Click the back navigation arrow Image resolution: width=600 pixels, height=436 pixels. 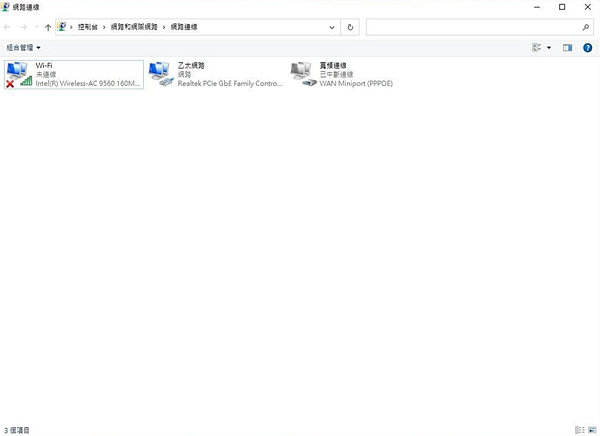coord(7,27)
